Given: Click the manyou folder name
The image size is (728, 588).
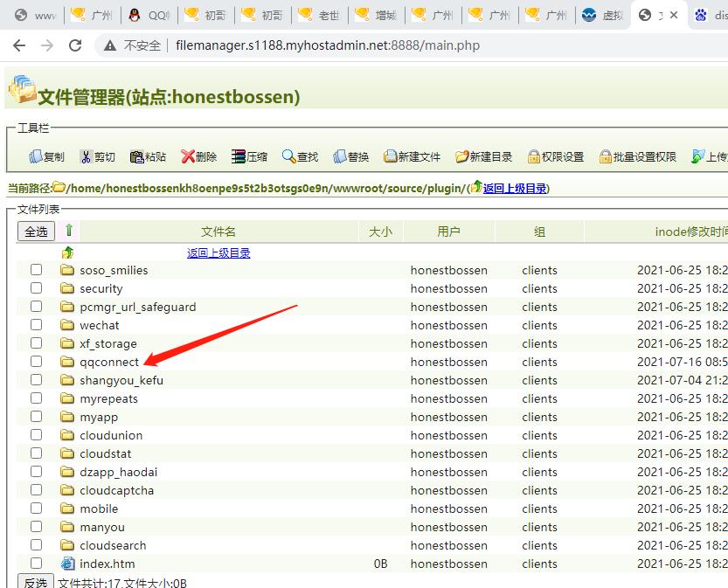Looking at the screenshot, I should tap(102, 527).
